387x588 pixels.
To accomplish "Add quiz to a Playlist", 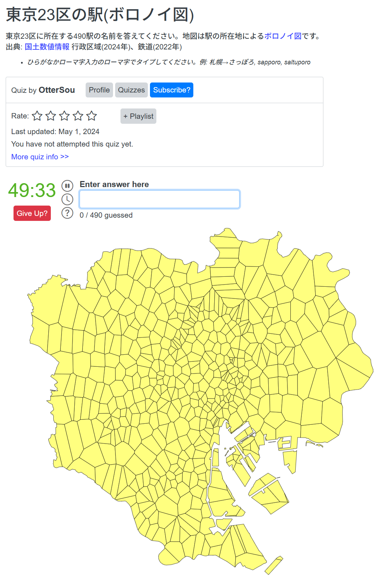I will coord(138,116).
